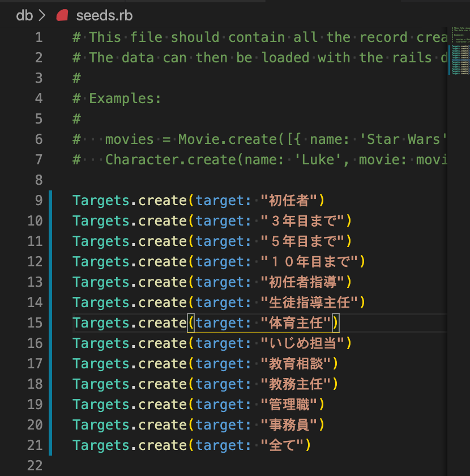470x476 pixels.
Task: Click line number 7 in gutter
Action: [39, 160]
